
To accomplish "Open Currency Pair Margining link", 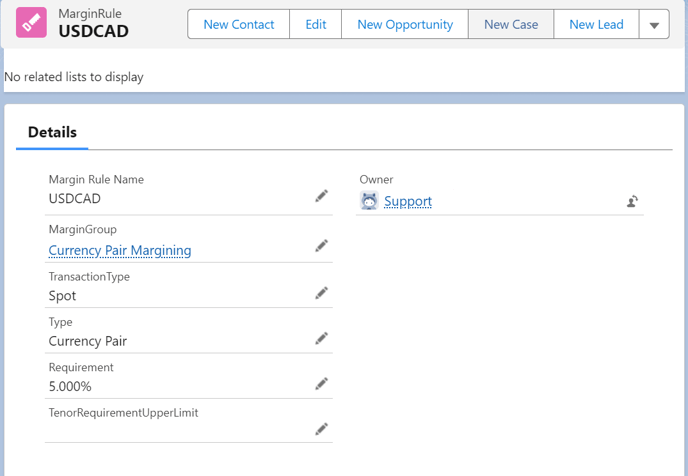I will pos(120,250).
